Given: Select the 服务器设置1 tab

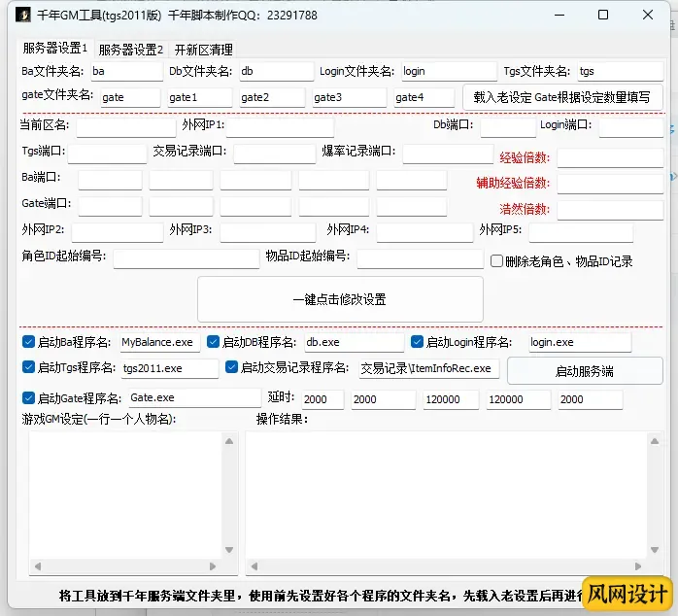Looking at the screenshot, I should [54, 48].
